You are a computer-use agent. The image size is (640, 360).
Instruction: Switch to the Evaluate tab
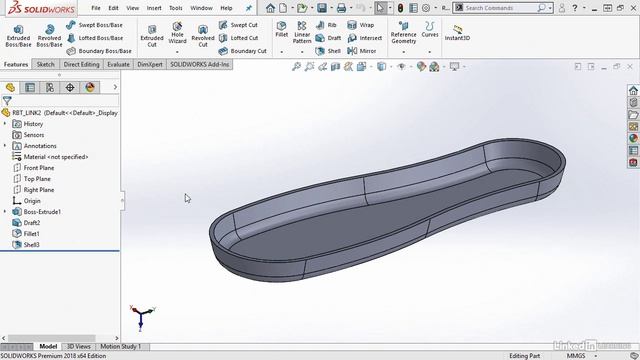118,64
